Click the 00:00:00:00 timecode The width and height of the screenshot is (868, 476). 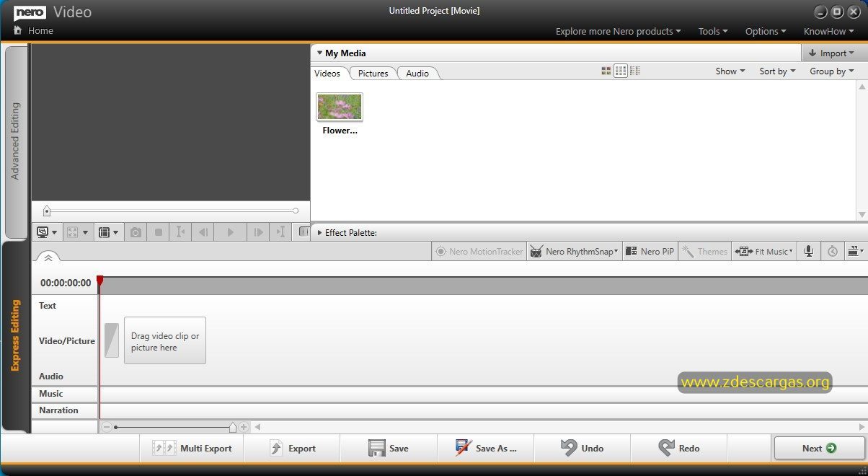tap(66, 283)
